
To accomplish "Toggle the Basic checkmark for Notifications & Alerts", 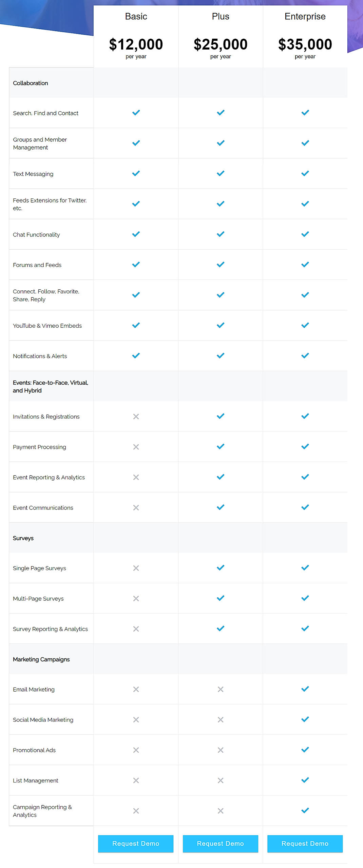I will (136, 355).
